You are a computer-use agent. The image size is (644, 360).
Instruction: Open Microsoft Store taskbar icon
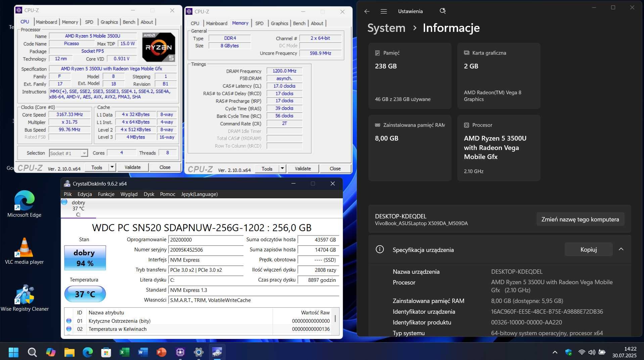pyautogui.click(x=106, y=352)
